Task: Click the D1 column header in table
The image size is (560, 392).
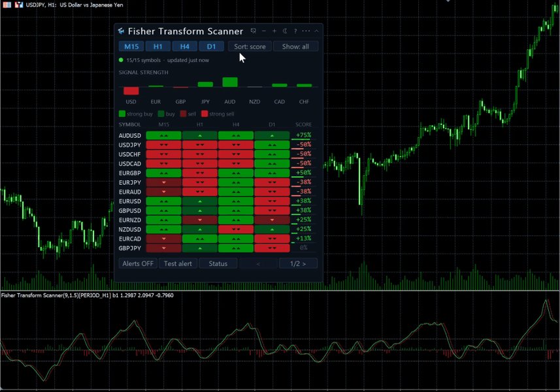Action: coord(272,125)
